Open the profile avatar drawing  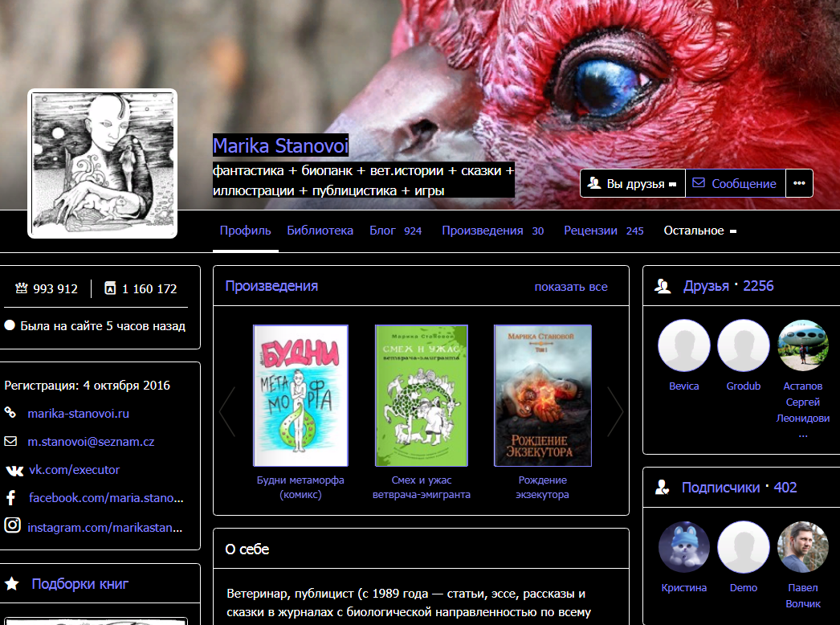tap(102, 164)
